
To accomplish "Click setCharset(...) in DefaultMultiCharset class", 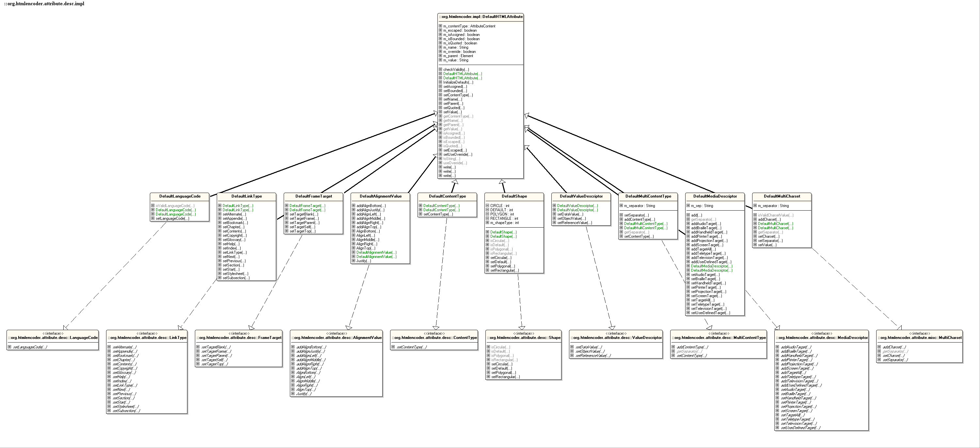I will (x=768, y=236).
